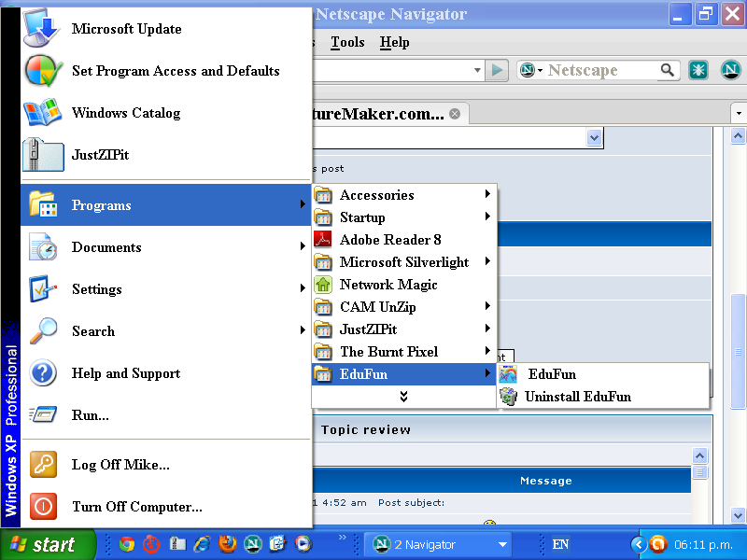
Task: Launch Internet Explorer from Quick Launch
Action: click(203, 544)
